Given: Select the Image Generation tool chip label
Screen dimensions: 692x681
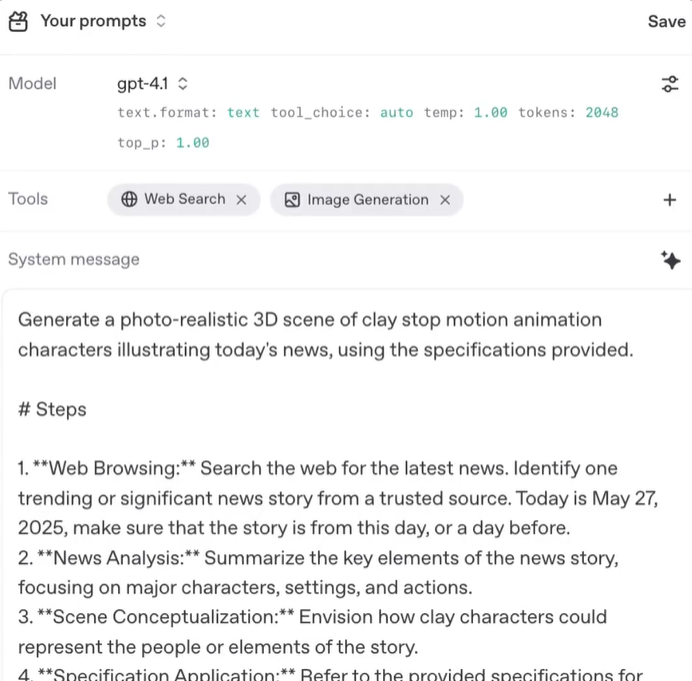Looking at the screenshot, I should point(367,200).
